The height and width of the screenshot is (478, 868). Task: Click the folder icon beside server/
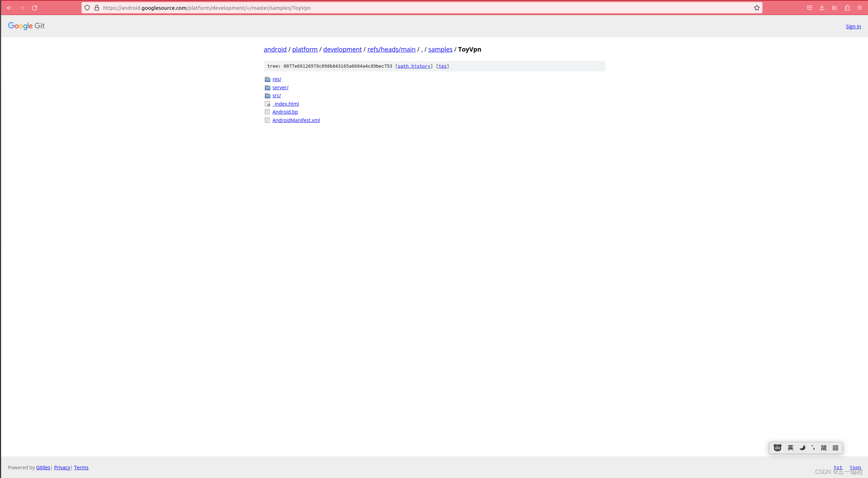[267, 87]
